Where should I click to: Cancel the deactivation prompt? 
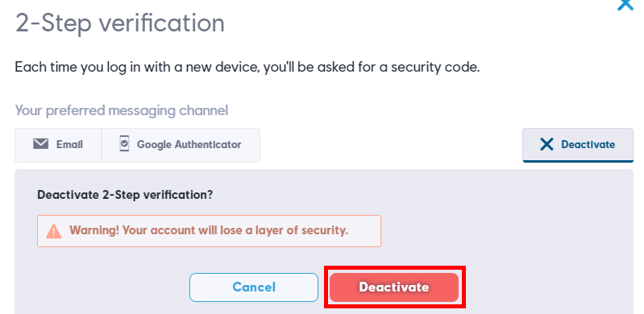click(x=254, y=287)
